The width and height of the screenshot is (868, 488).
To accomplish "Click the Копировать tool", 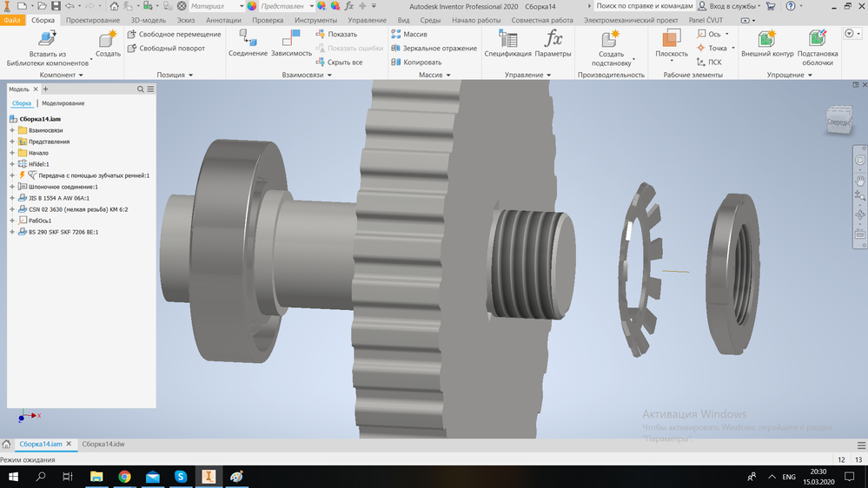I will click(416, 62).
